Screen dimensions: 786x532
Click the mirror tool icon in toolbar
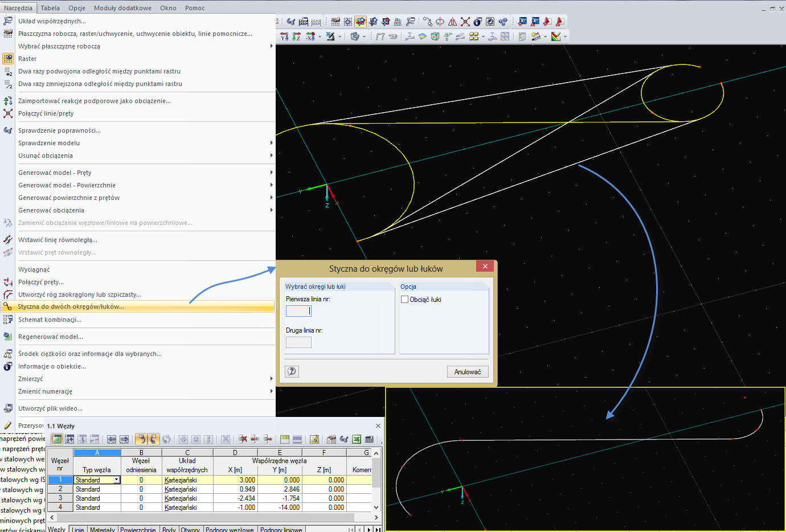pyautogui.click(x=452, y=22)
